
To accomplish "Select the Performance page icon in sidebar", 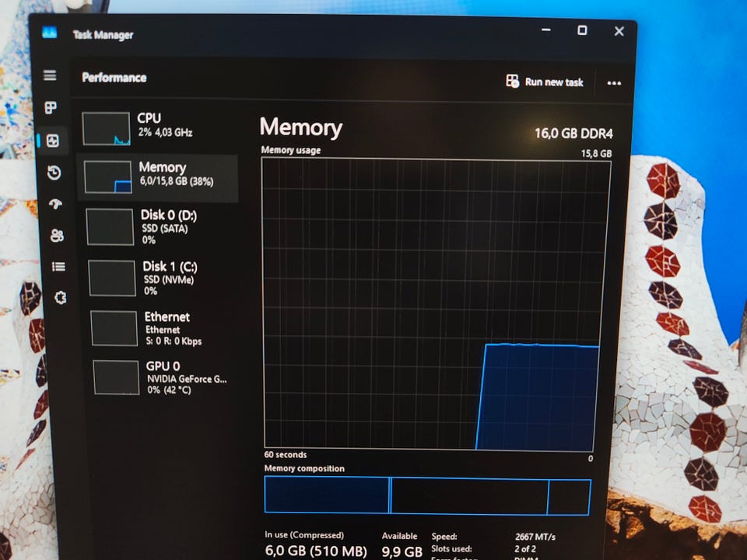I will (x=52, y=140).
